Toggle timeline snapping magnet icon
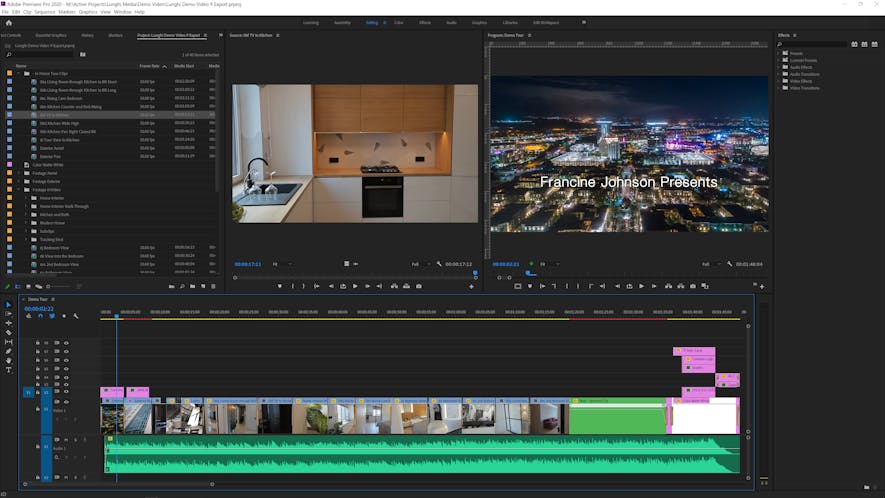This screenshot has height=498, width=885. point(40,316)
